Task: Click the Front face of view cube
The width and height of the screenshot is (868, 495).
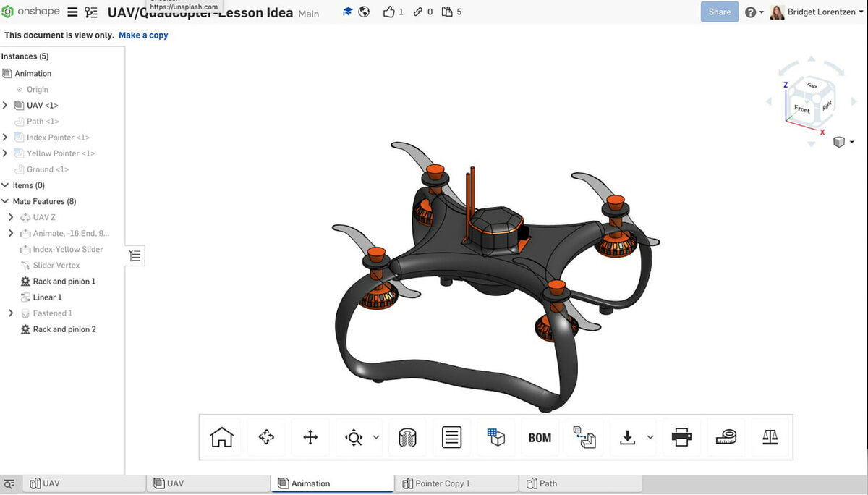Action: (801, 109)
